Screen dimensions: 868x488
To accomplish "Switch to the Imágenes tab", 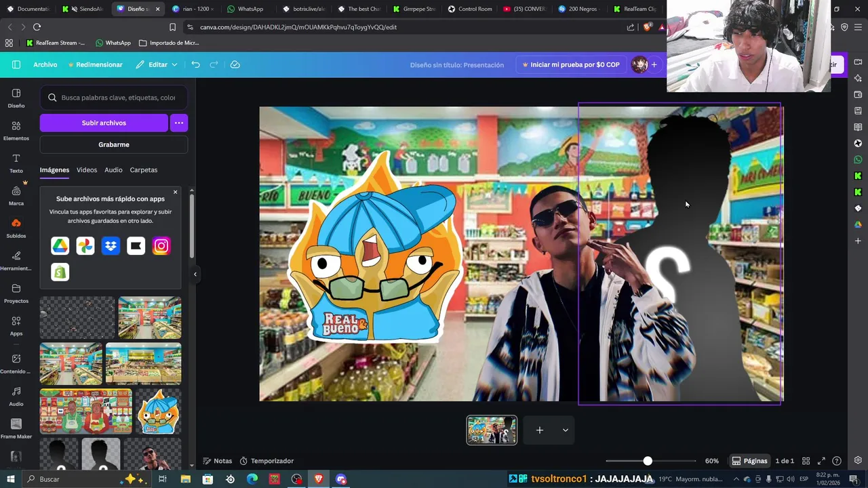I will pos(54,170).
